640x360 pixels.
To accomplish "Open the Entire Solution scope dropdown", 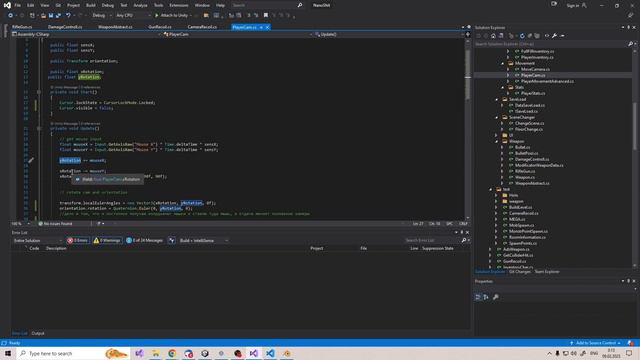I will pyautogui.click(x=37, y=240).
